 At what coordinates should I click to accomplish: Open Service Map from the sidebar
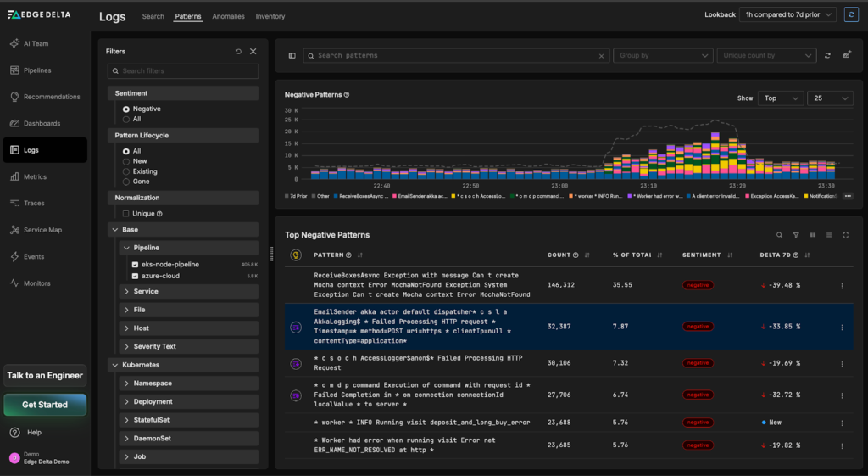(x=42, y=230)
